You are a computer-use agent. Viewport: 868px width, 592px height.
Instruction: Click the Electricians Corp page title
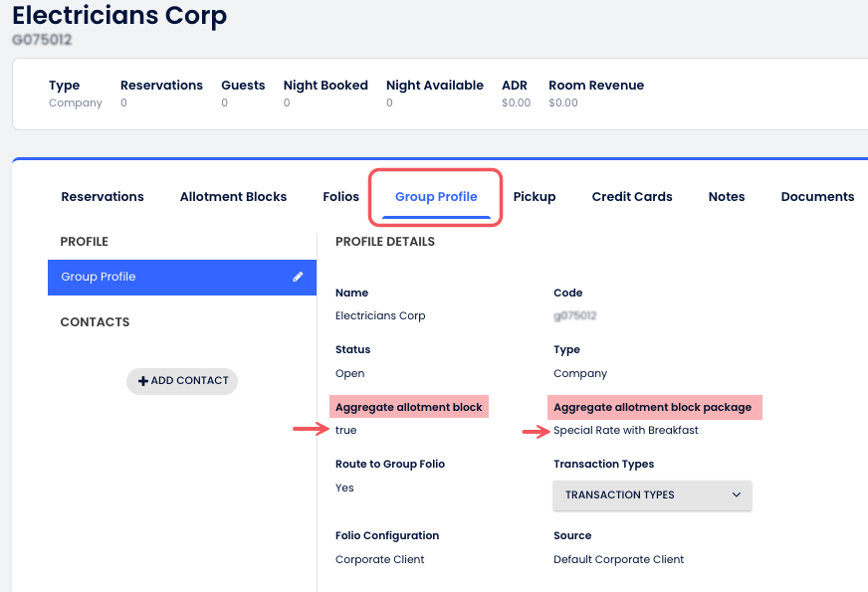(119, 16)
